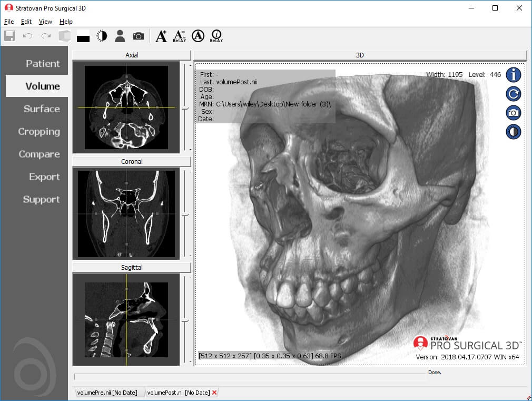Reset rotation using the circular arrow icon

[513, 94]
